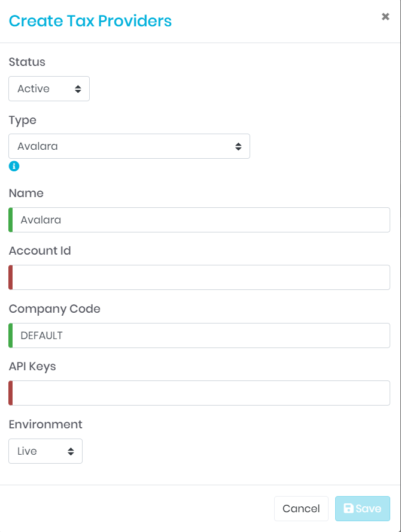The height and width of the screenshot is (532, 401).
Task: Open the Status dropdown showing Active
Action: click(x=48, y=89)
